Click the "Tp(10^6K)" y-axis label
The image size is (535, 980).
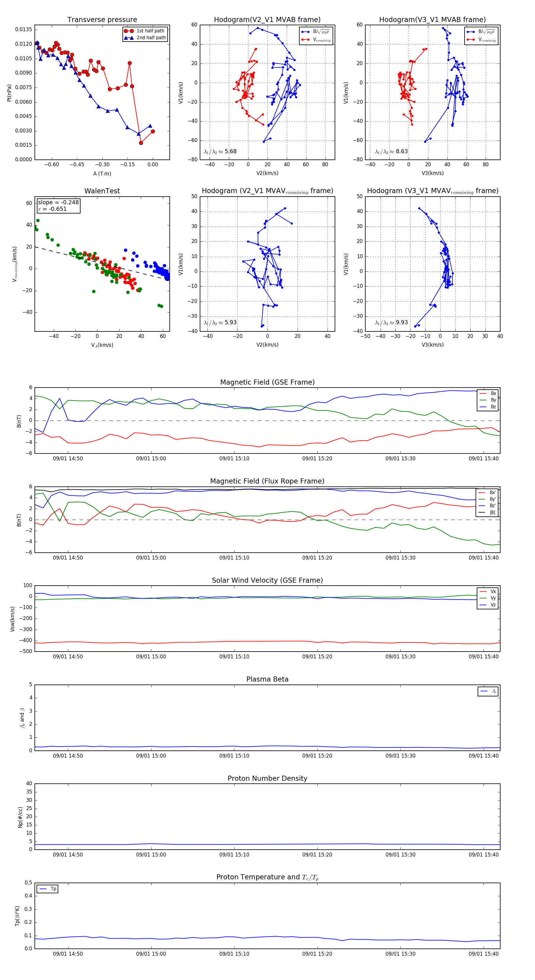click(x=17, y=916)
